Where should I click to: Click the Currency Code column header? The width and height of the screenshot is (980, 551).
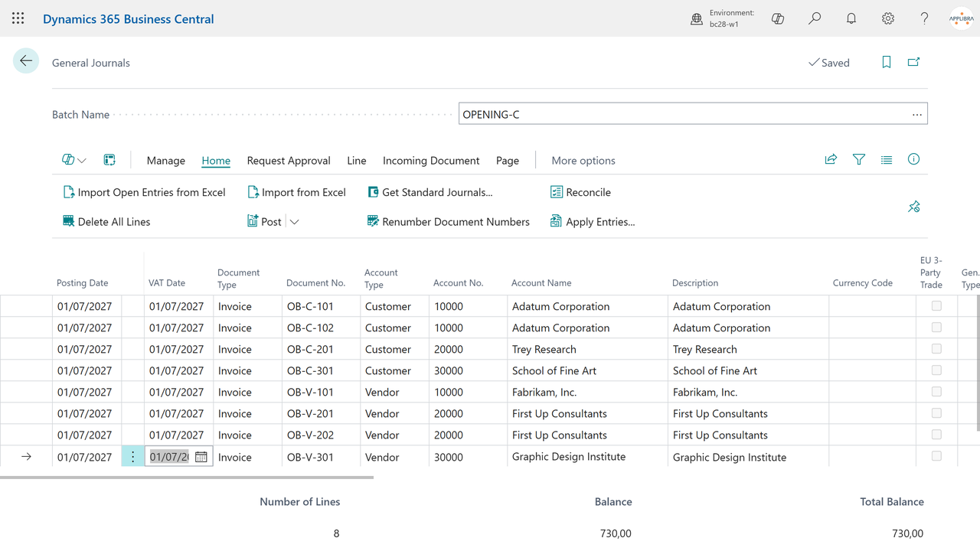click(x=863, y=283)
